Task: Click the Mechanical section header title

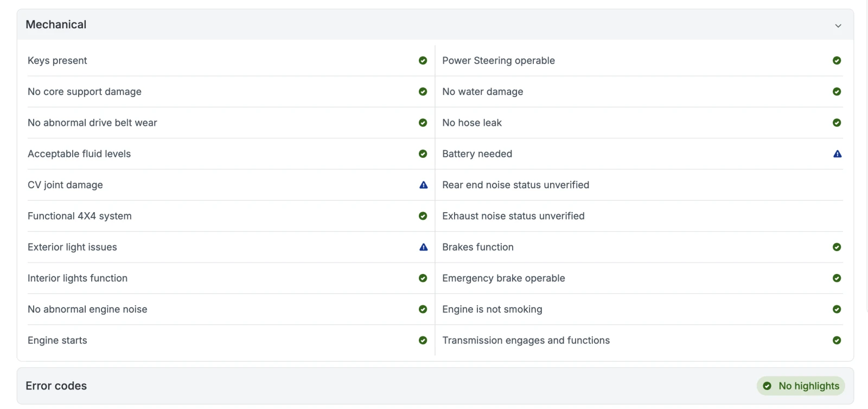Action: point(56,24)
